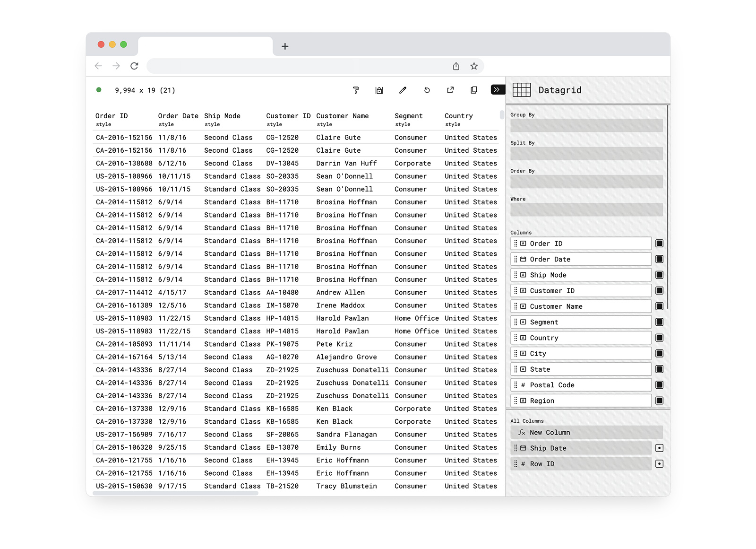Click the Ship Date row in All Columns

(x=581, y=448)
